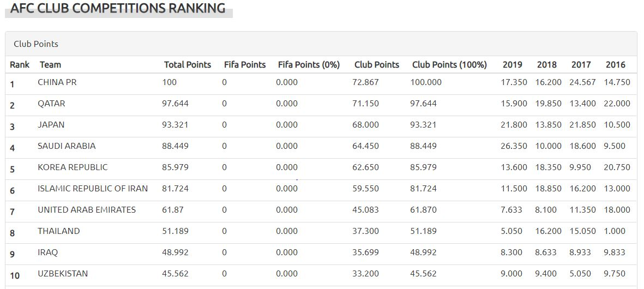This screenshot has width=644, height=289.
Task: Select the JAPAN team entry
Action: (x=51, y=125)
